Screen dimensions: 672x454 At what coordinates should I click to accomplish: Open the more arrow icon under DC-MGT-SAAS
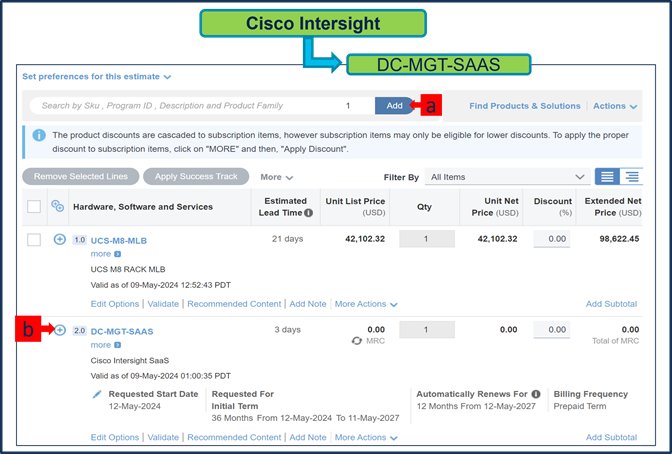[x=117, y=345]
